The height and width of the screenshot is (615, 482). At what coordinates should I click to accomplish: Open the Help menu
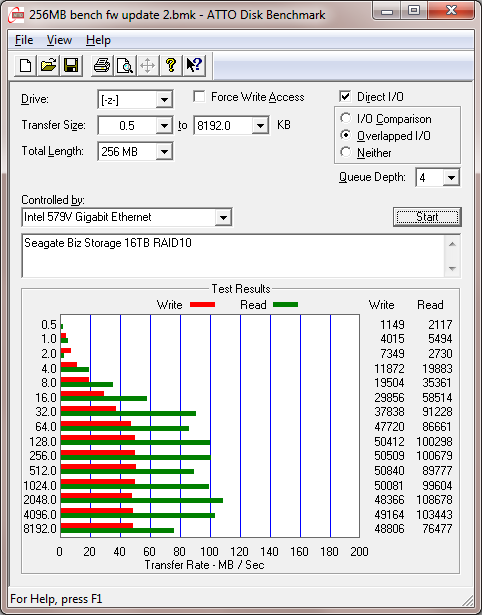98,40
